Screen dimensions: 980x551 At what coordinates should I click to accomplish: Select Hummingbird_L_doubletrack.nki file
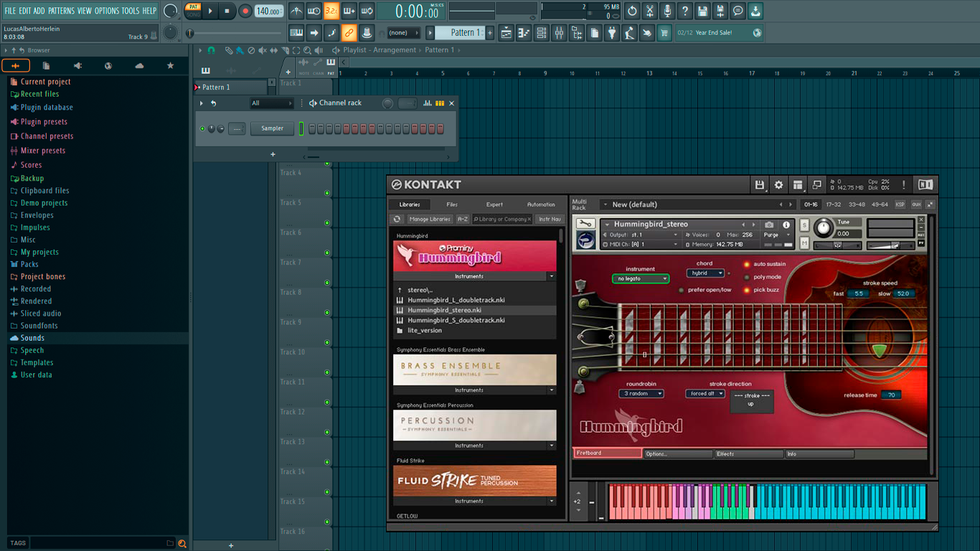(x=456, y=300)
